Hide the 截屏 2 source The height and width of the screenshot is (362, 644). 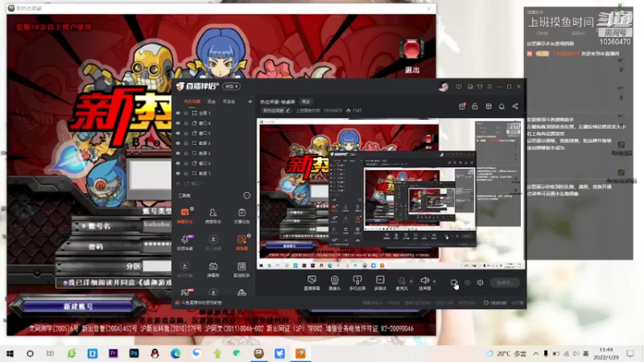click(x=178, y=153)
